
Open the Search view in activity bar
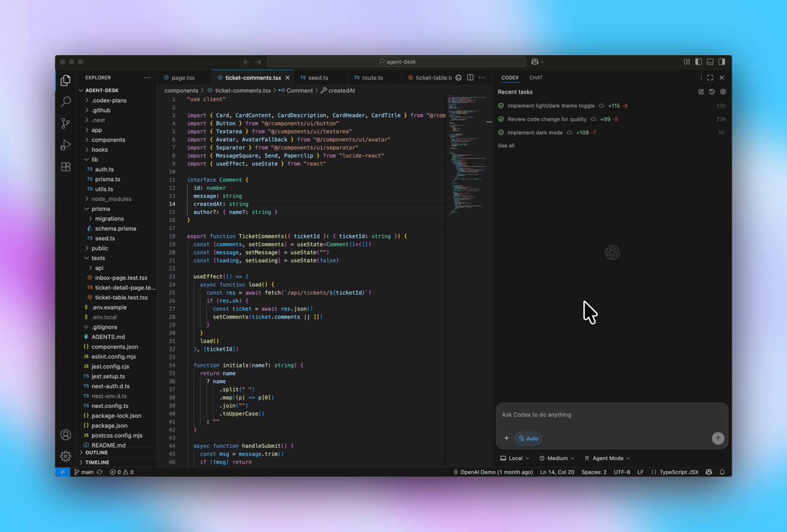[66, 102]
